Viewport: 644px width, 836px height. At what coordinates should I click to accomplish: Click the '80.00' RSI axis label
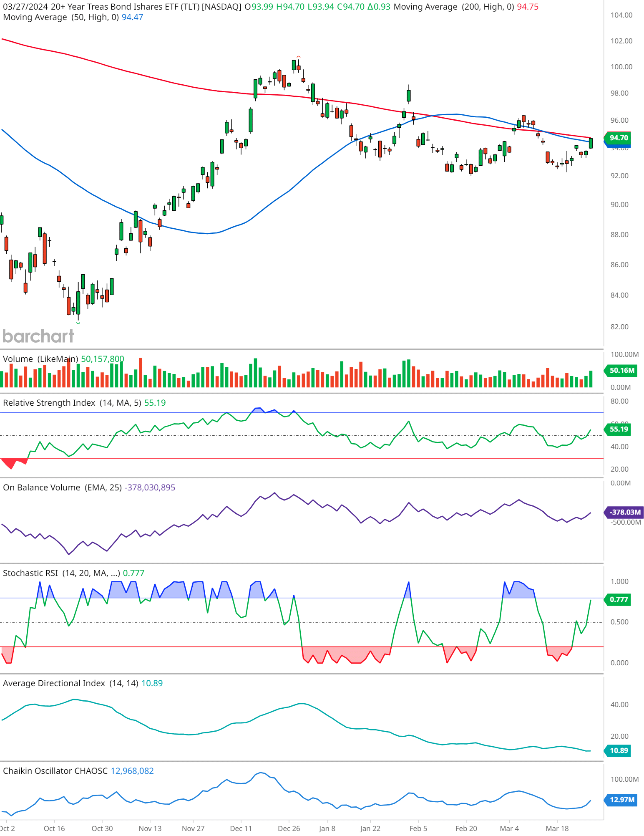[x=619, y=401]
